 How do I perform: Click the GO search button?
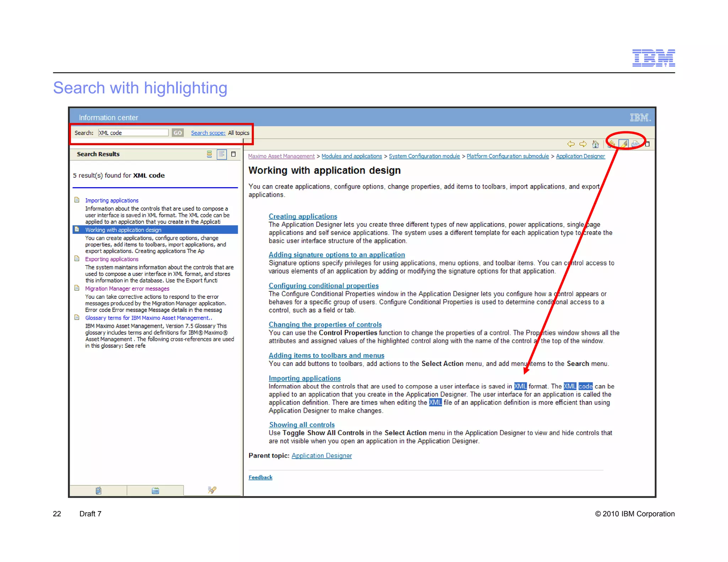[177, 133]
